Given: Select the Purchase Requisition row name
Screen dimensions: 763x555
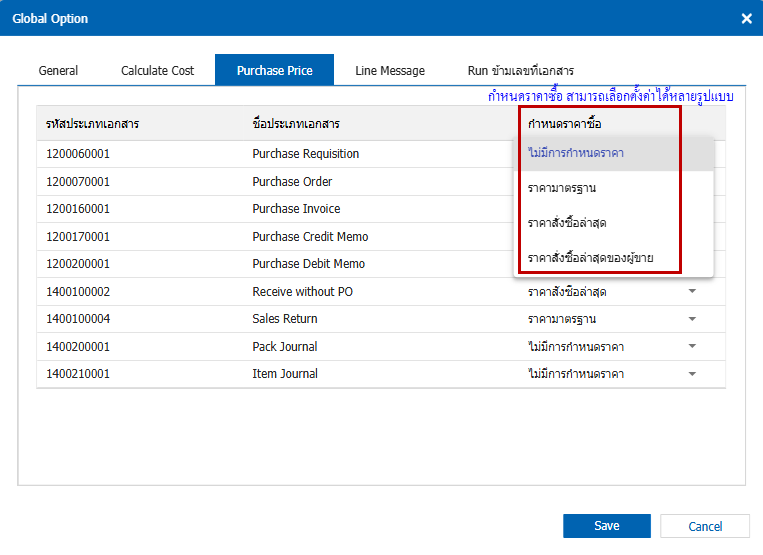Looking at the screenshot, I should [x=305, y=154].
